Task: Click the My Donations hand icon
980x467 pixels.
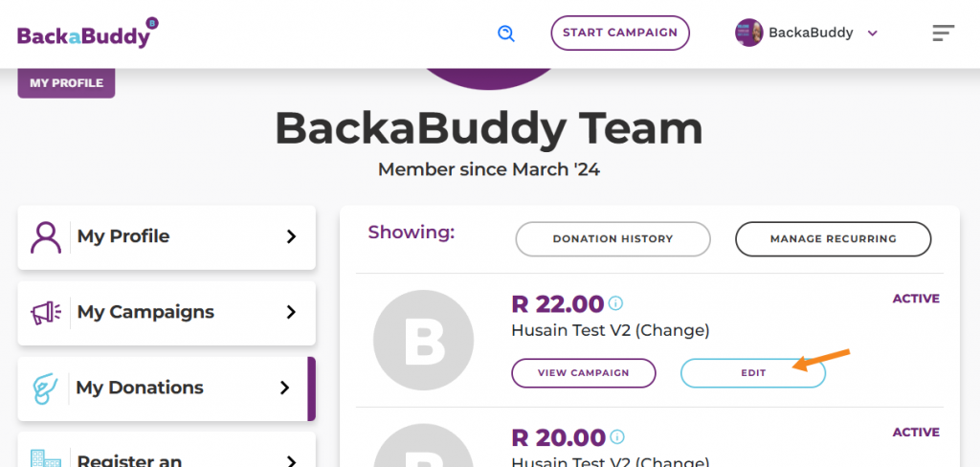Action: 44,389
